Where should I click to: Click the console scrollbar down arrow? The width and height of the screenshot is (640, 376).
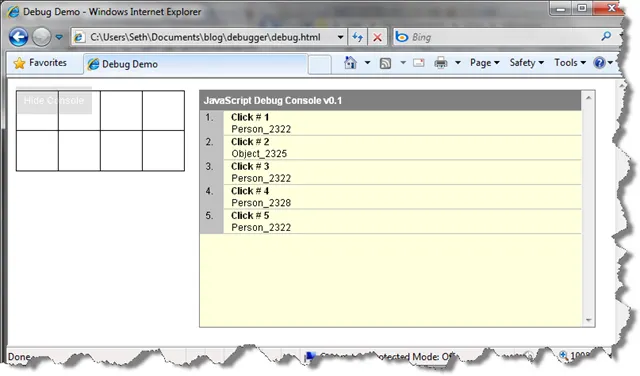pos(588,320)
